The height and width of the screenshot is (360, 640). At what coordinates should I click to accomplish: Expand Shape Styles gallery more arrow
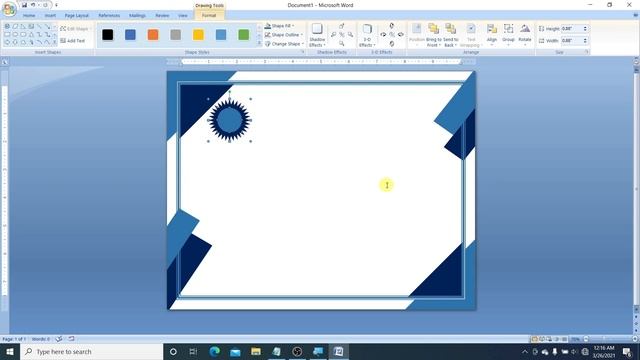260,43
